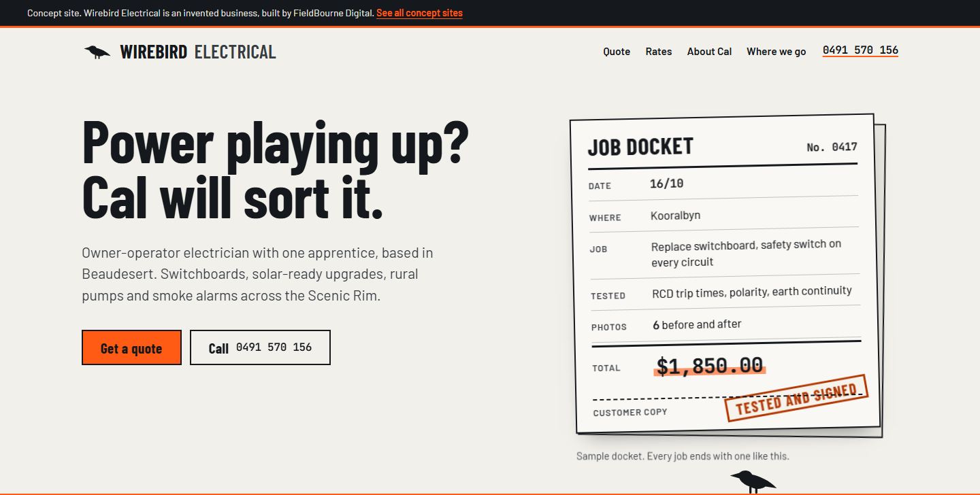Click the TOTAL label on docket

606,368
